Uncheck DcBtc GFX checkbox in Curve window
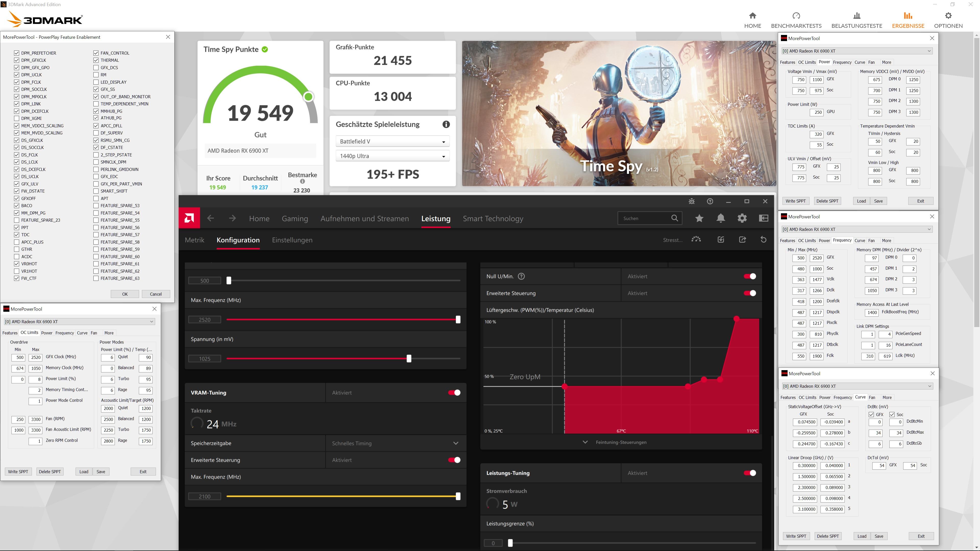This screenshot has height=551, width=980. (871, 415)
